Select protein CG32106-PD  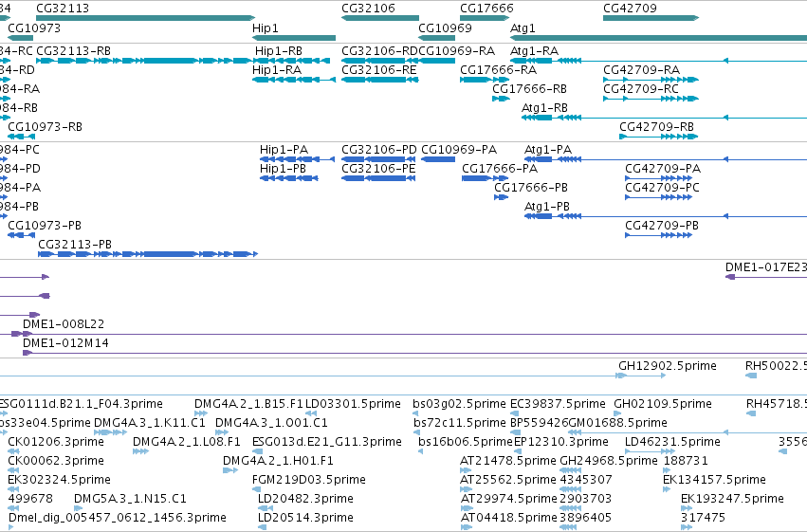click(x=378, y=159)
